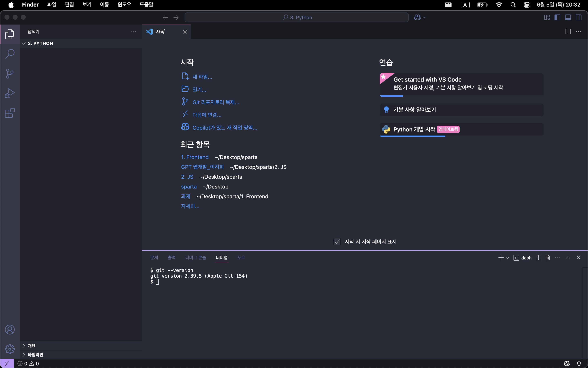588x368 pixels.
Task: Split the terminal pane
Action: [x=538, y=258]
